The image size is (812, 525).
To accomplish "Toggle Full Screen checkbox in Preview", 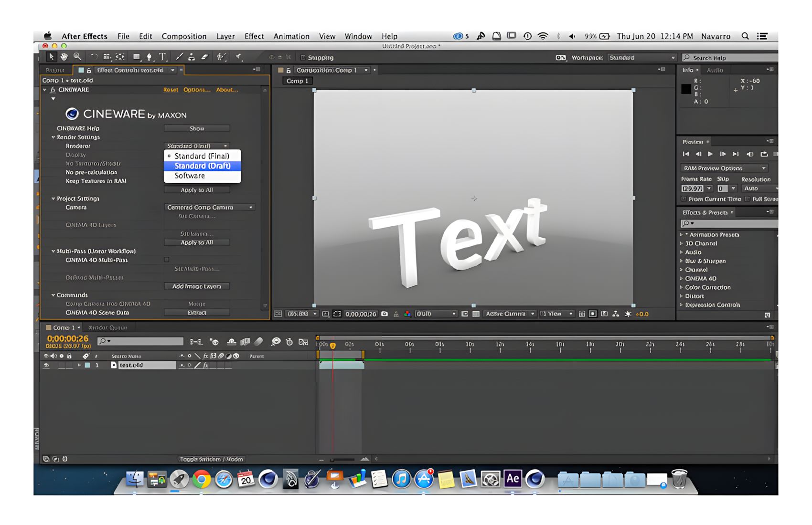I will pyautogui.click(x=748, y=199).
